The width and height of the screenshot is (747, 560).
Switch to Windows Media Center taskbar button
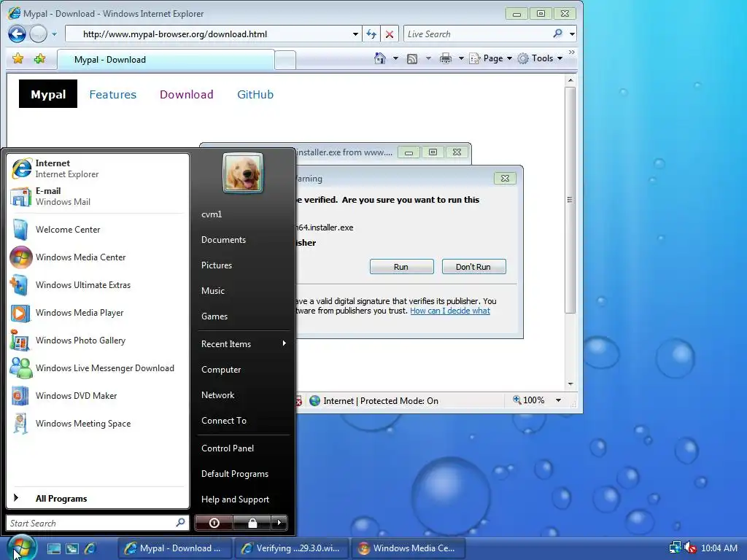(409, 548)
